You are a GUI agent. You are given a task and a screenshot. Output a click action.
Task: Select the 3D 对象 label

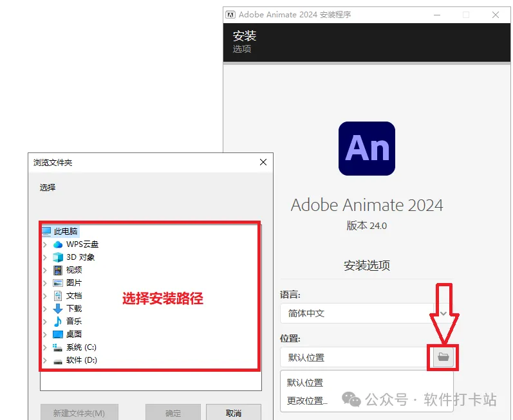[x=80, y=257]
